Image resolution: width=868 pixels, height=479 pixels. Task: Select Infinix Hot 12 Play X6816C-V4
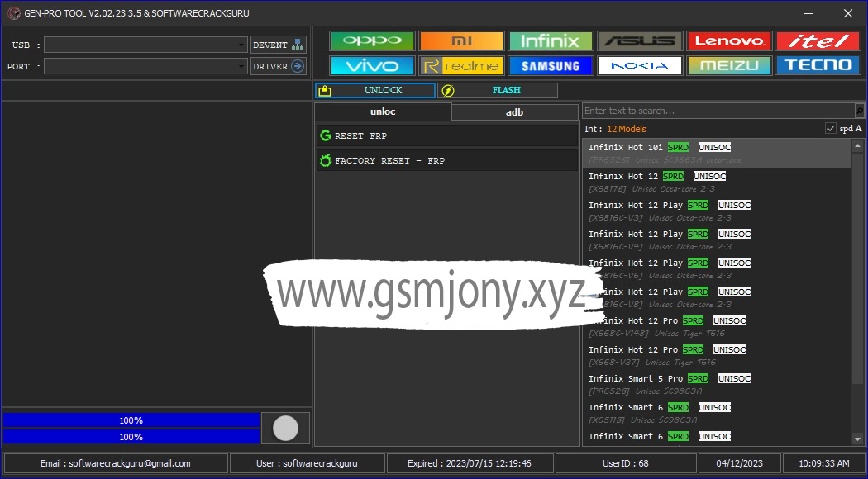coord(717,240)
